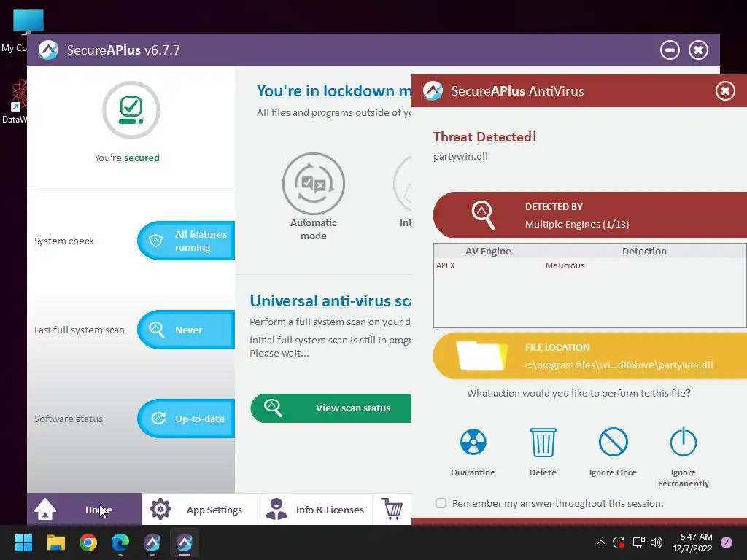Open the volume tray icon
Viewport: 747px width, 560px height.
pyautogui.click(x=657, y=542)
